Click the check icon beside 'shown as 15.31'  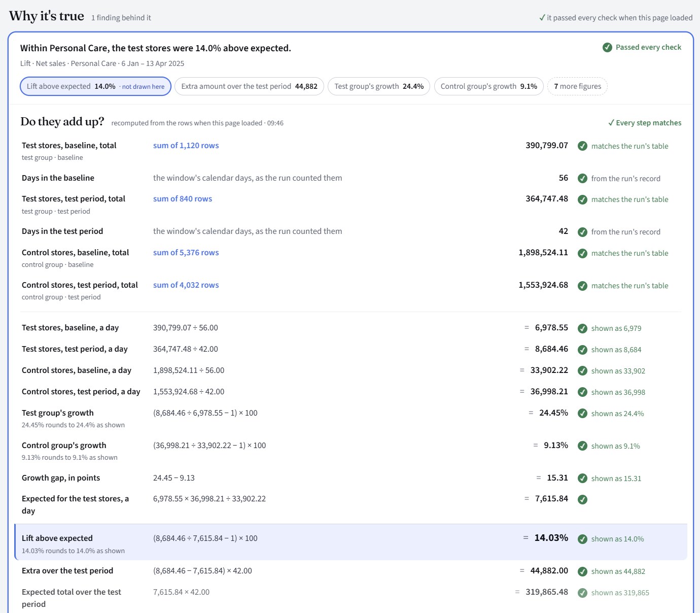583,479
